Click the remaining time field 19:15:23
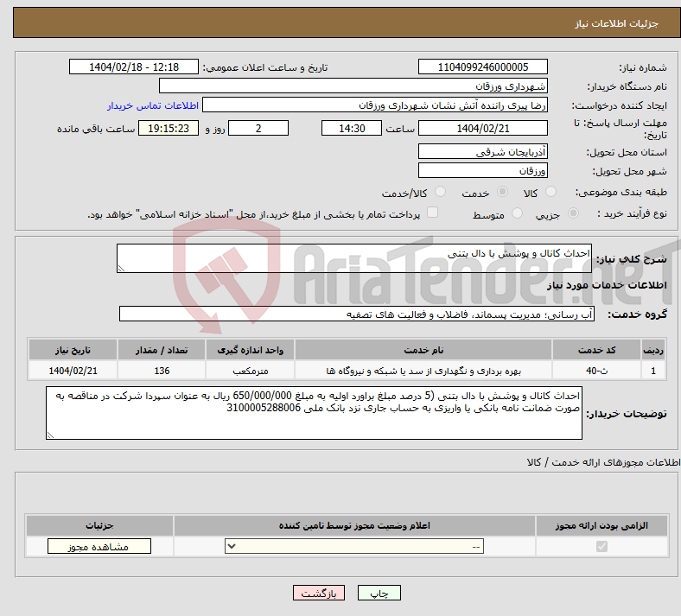The width and height of the screenshot is (681, 616). [169, 128]
